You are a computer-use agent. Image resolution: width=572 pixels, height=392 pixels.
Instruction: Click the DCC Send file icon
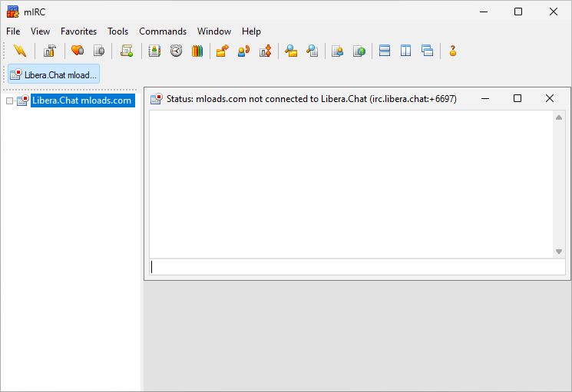coord(222,51)
